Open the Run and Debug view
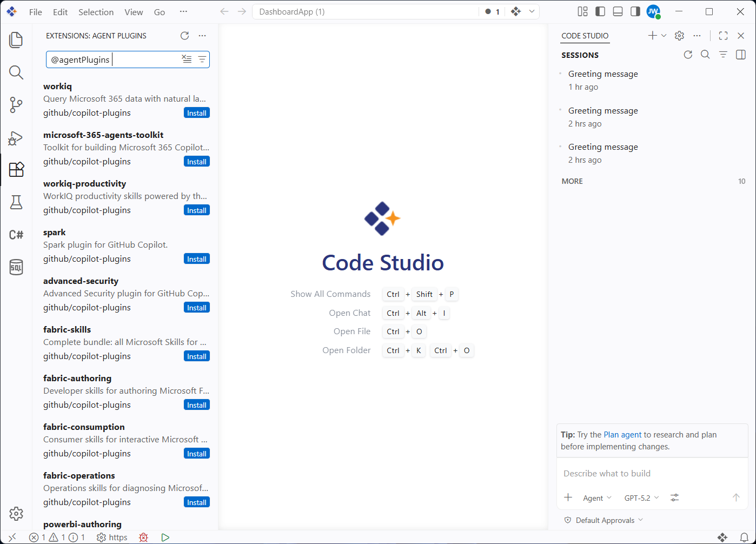The image size is (756, 544). coord(16,137)
